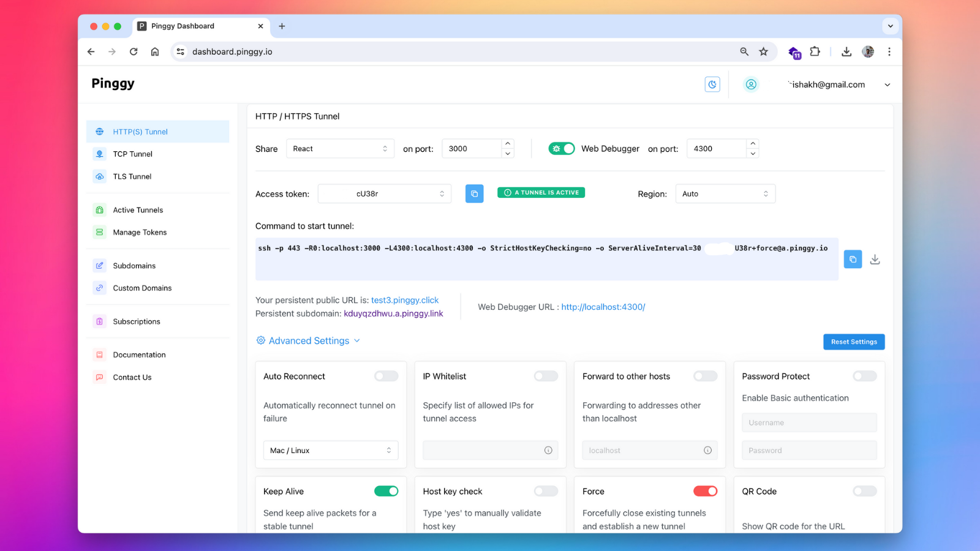Click the Subdomains sidebar icon
This screenshot has height=551, width=980.
99,266
